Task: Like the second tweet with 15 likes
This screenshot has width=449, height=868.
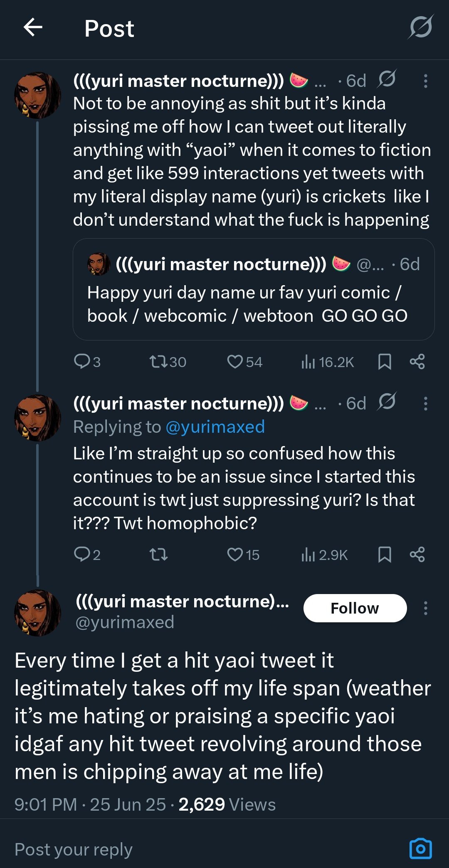Action: [235, 555]
